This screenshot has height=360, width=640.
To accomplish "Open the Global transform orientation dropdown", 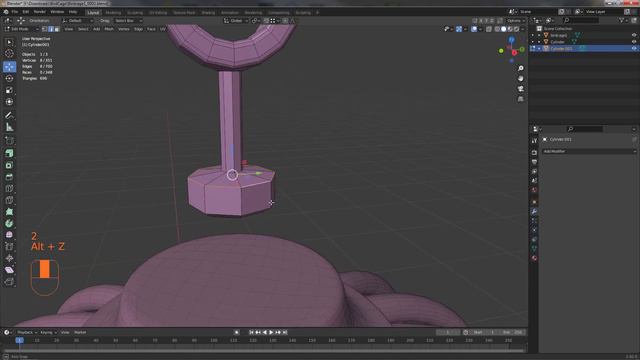I will point(236,20).
